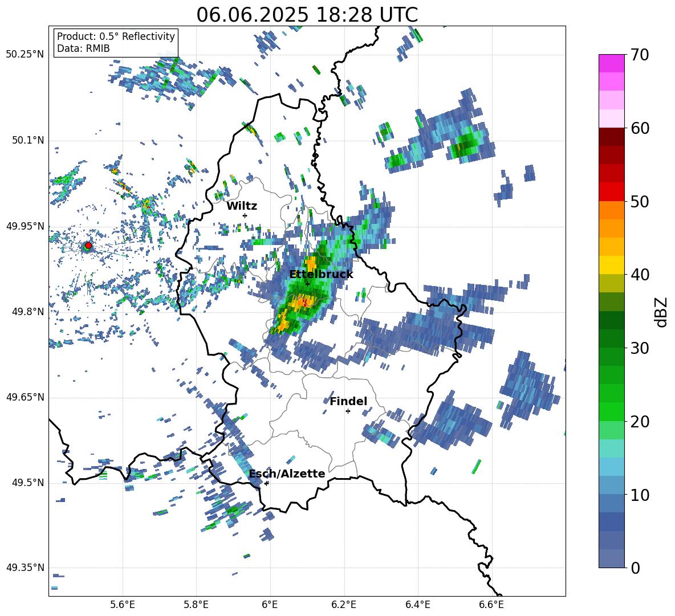Image resolution: width=675 pixels, height=616 pixels.
Task: Click longitude label 5.8°E
Action: pos(196,605)
